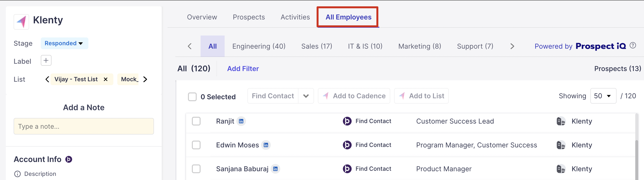Remove Vijay - Test List tag
The width and height of the screenshot is (644, 180).
tap(105, 79)
